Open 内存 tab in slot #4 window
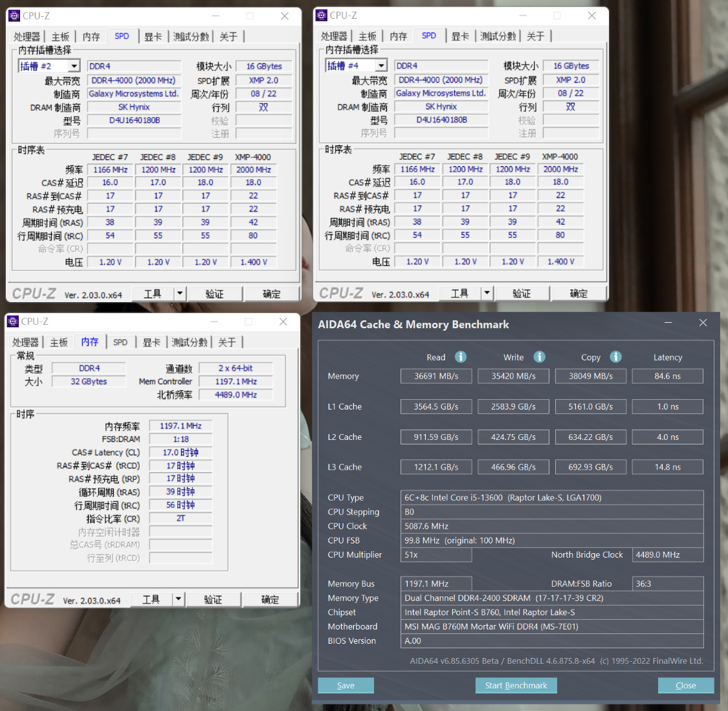The image size is (728, 711). click(x=398, y=36)
